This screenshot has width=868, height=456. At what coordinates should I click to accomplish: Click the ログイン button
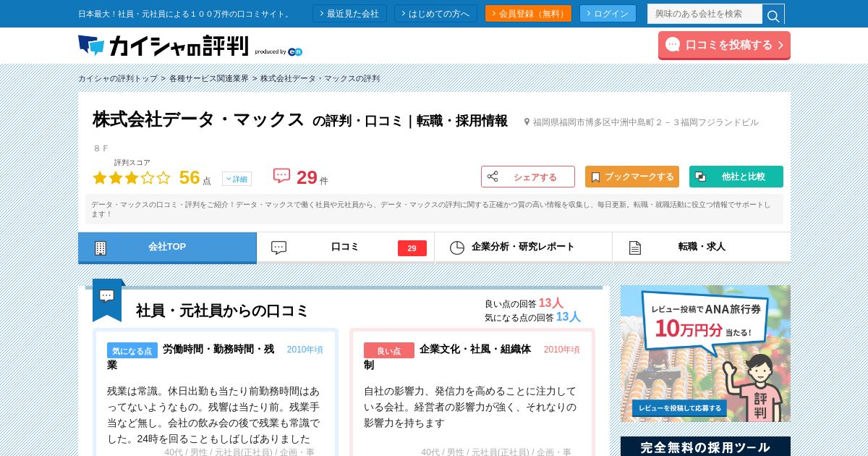click(608, 14)
